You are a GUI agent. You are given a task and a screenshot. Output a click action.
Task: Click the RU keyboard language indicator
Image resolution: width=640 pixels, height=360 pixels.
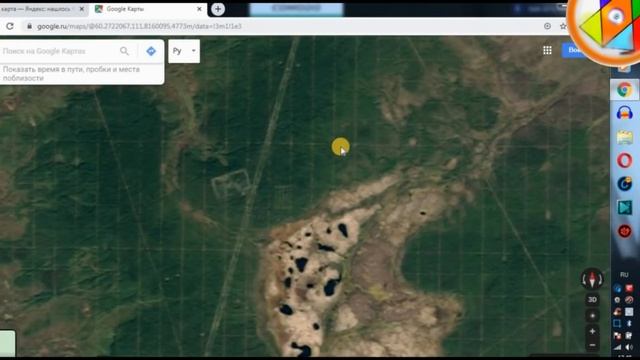[x=624, y=274]
